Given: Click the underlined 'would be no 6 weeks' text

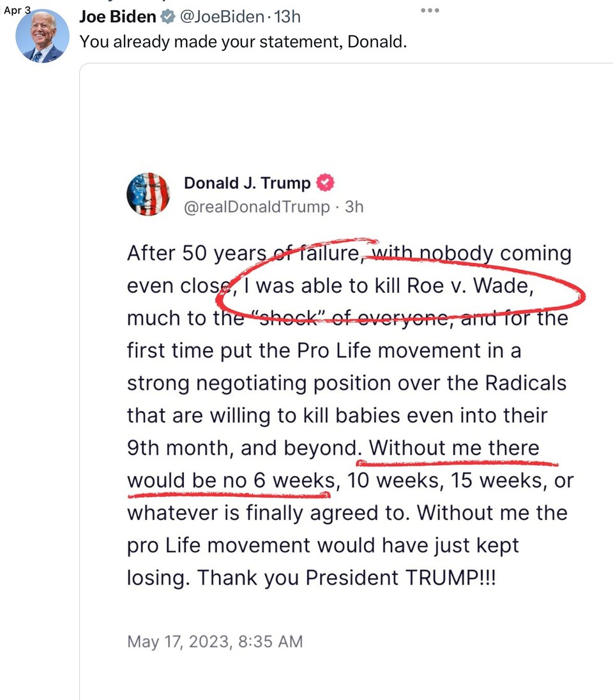Looking at the screenshot, I should pos(230,480).
